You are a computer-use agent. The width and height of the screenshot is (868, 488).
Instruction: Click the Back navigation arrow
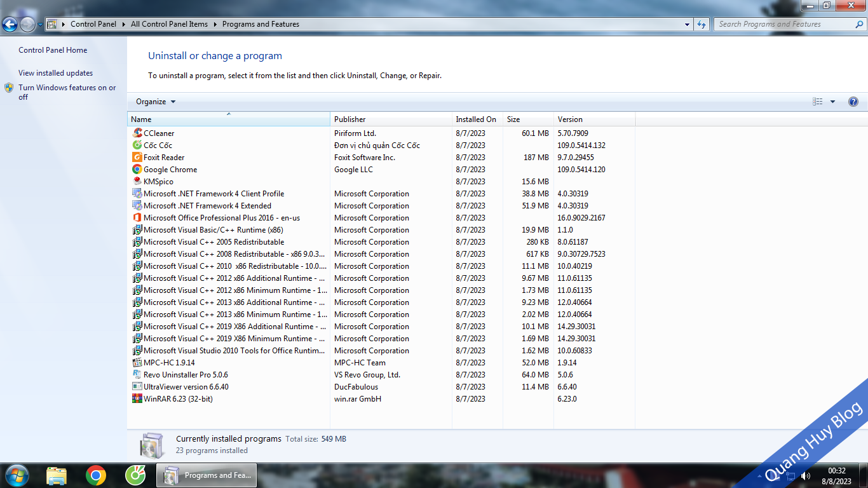pos(10,24)
